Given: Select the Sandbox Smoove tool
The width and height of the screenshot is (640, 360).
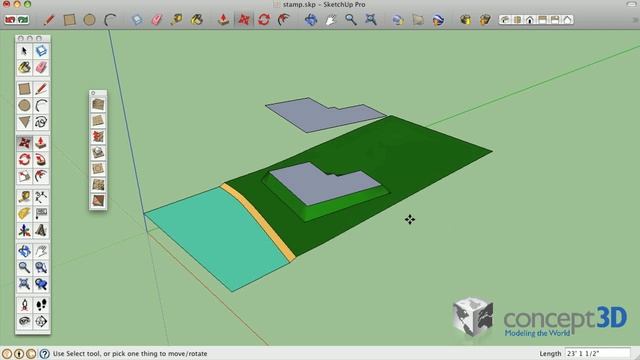Looking at the screenshot, I should (x=98, y=136).
